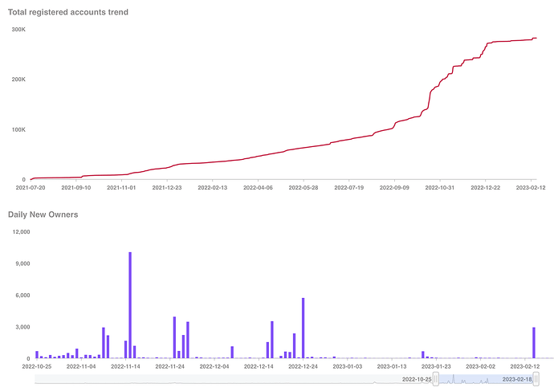Click the 2022-12-24 axis label
Viewport: 554px width, 392px height.
(x=303, y=366)
